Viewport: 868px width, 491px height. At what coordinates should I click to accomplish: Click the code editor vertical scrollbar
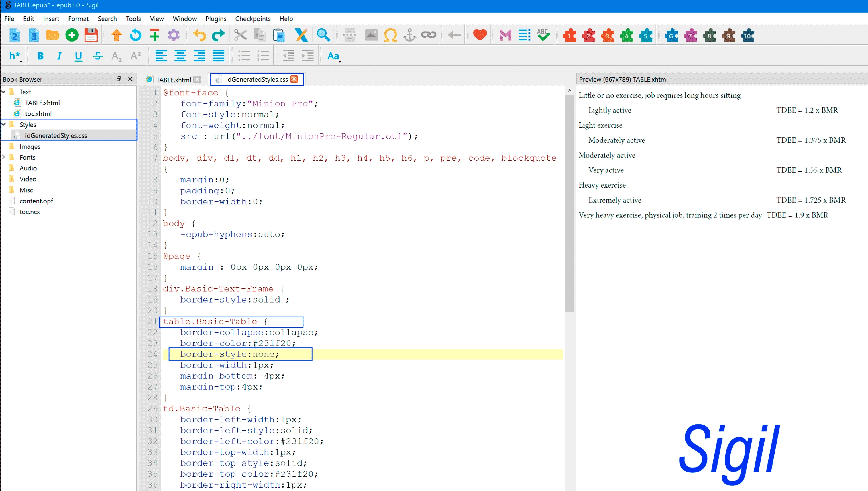pyautogui.click(x=569, y=202)
